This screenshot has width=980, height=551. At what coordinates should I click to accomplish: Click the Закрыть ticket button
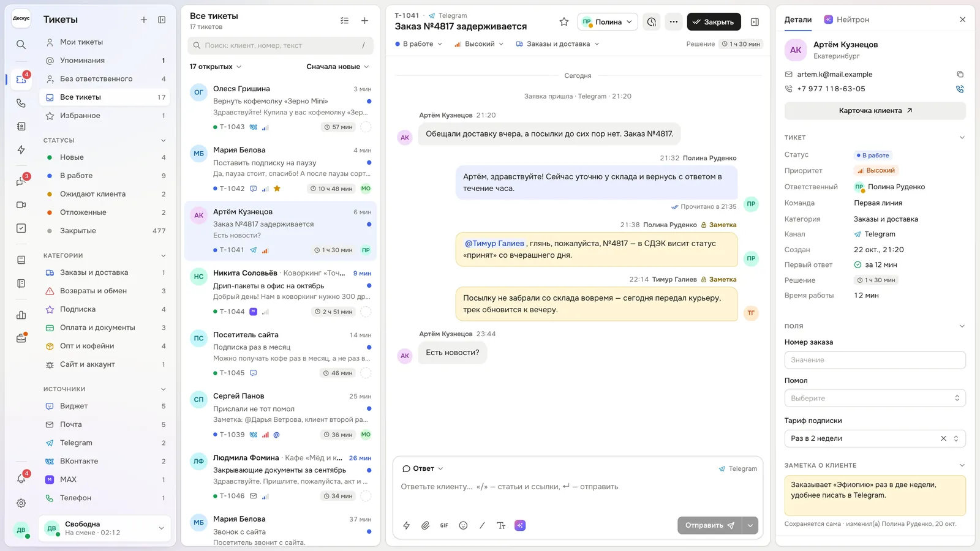click(714, 22)
